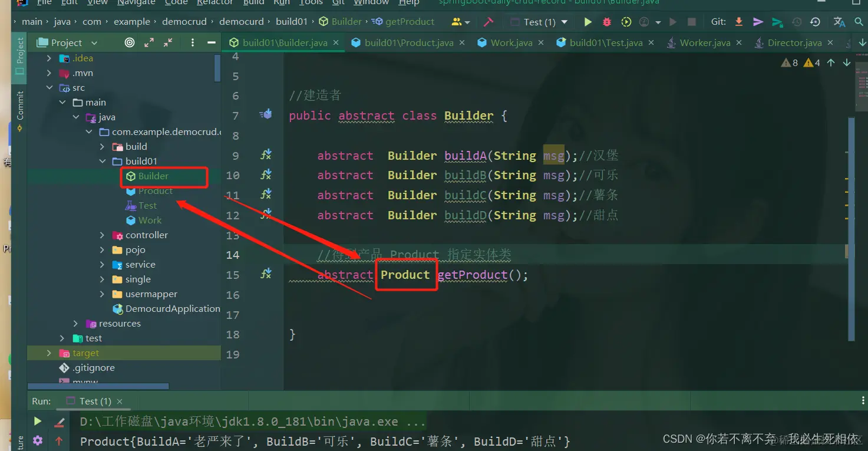This screenshot has width=868, height=451.
Task: Open the profiler run icon
Action: click(645, 22)
